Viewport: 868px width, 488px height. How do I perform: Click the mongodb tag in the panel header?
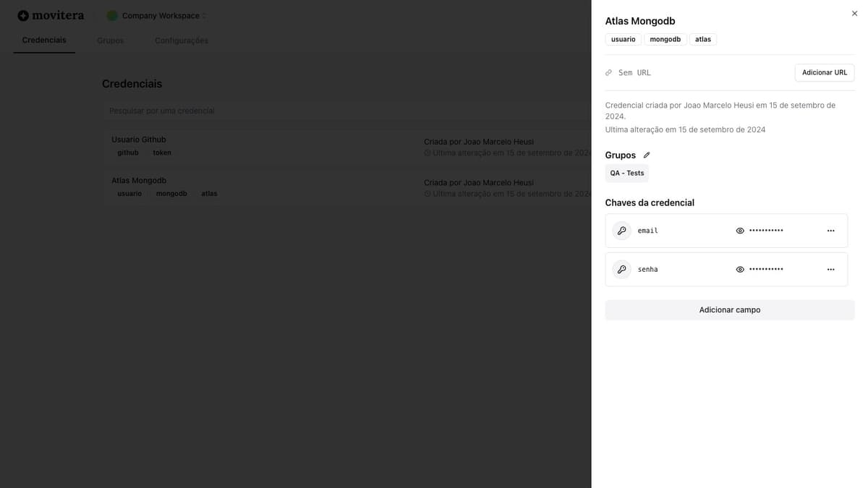click(x=665, y=39)
